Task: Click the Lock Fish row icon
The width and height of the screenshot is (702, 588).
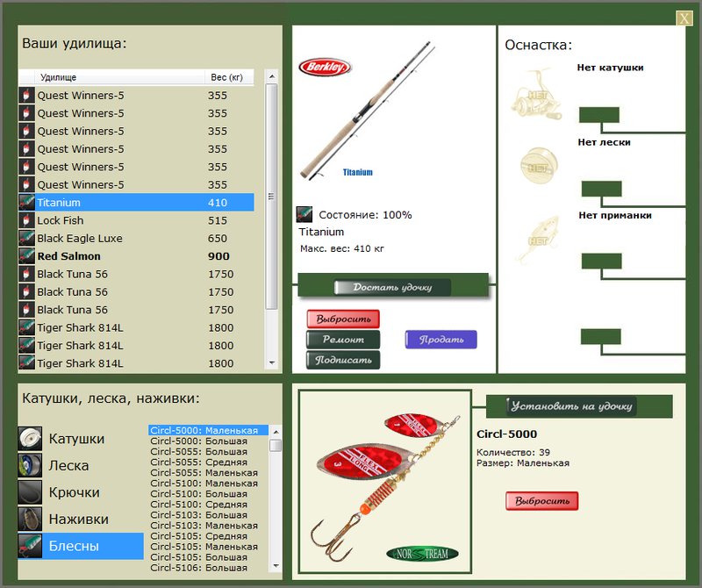Action: pyautogui.click(x=26, y=220)
